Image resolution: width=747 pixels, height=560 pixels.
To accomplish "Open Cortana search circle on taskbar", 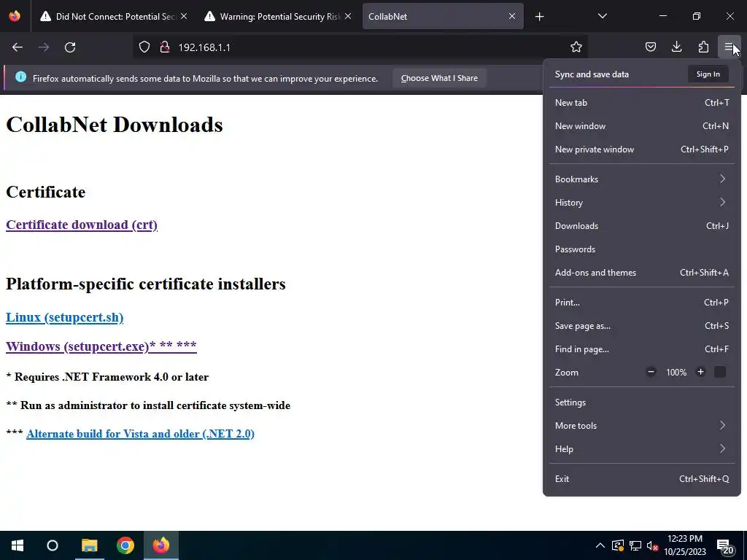I will pyautogui.click(x=53, y=545).
